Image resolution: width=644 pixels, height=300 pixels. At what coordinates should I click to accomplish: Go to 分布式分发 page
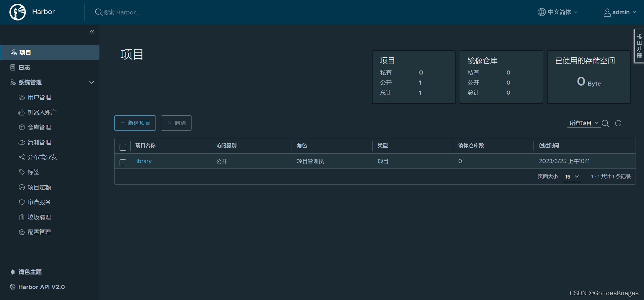(x=42, y=157)
